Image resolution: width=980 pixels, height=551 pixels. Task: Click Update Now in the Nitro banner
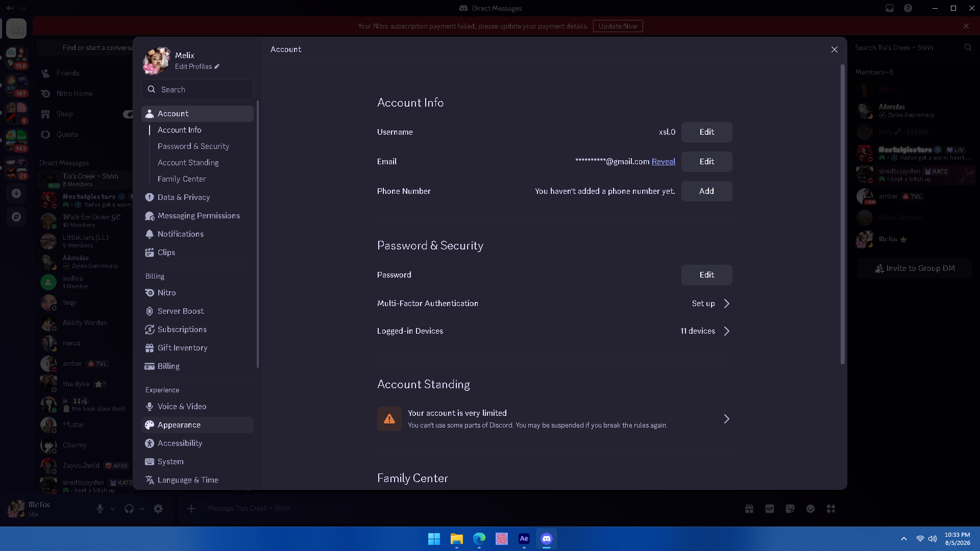pyautogui.click(x=618, y=26)
